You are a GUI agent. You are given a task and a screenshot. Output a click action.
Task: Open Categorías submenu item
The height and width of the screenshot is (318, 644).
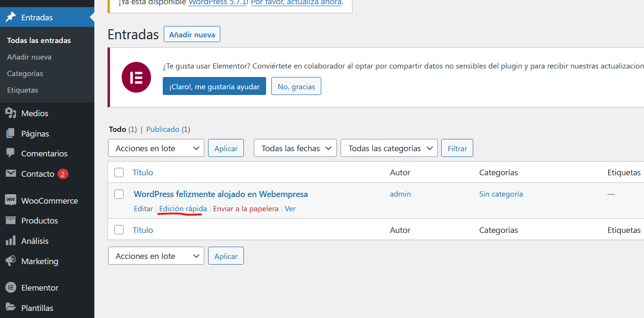pyautogui.click(x=25, y=74)
